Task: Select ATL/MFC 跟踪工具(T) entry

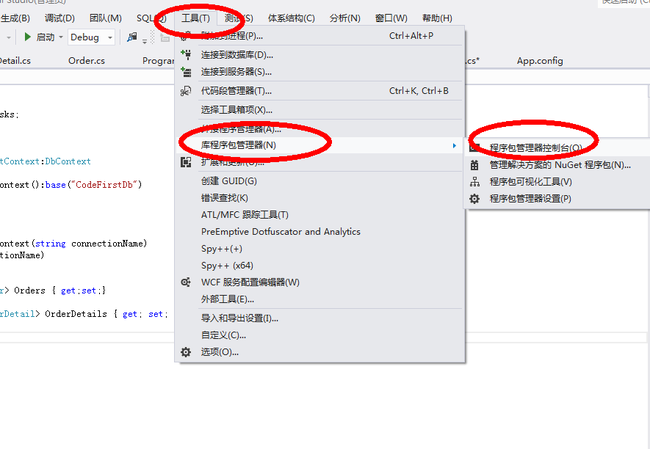Action: [319, 215]
